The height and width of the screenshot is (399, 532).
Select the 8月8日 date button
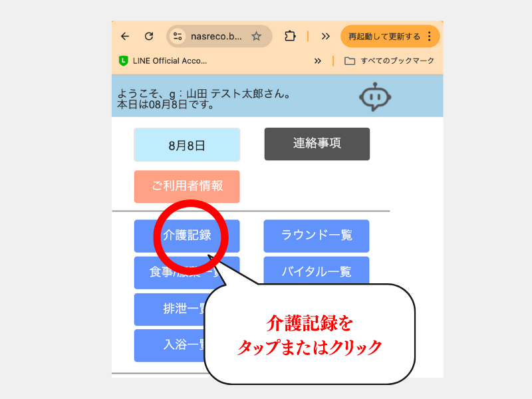click(x=187, y=145)
